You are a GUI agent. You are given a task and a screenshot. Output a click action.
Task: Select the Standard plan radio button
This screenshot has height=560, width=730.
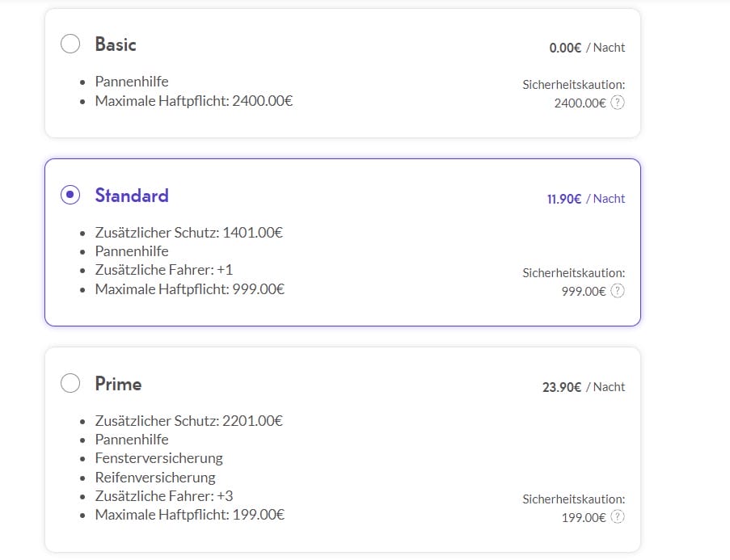pos(70,195)
